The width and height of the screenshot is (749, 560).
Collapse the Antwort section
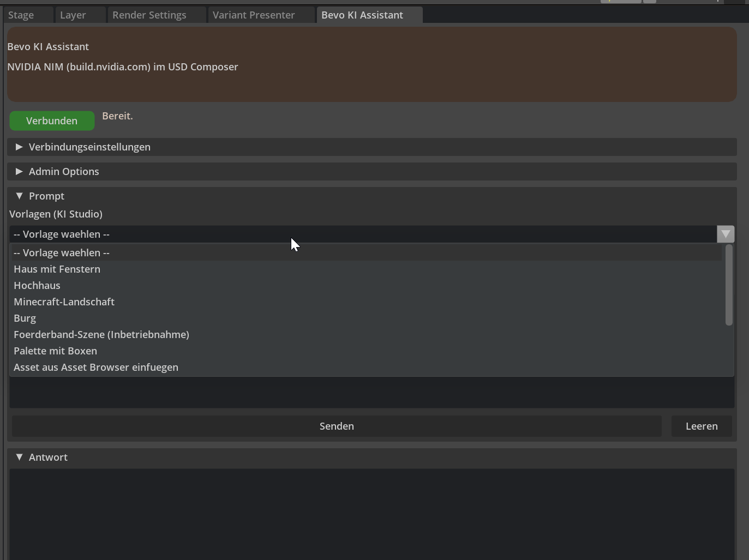pyautogui.click(x=372, y=457)
